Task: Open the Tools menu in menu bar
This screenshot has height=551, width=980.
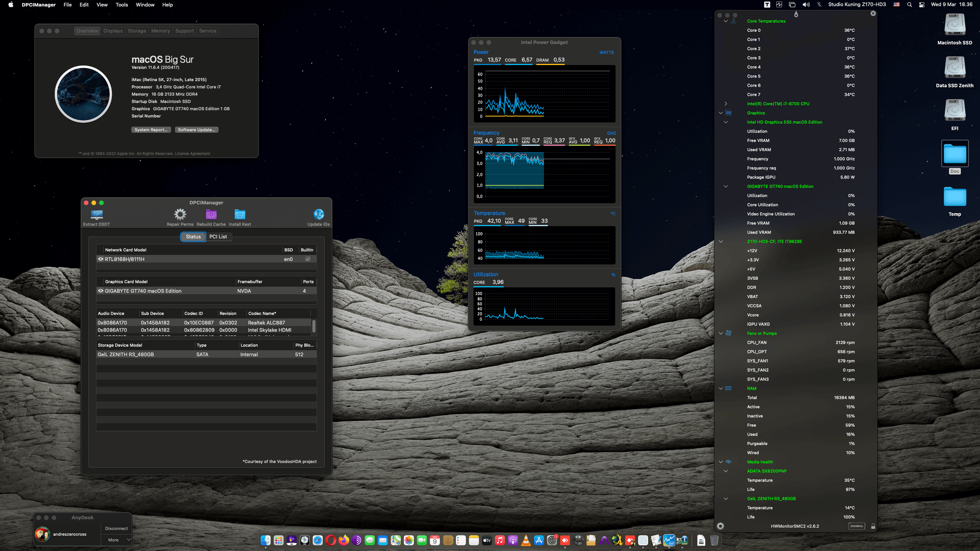Action: [x=122, y=5]
